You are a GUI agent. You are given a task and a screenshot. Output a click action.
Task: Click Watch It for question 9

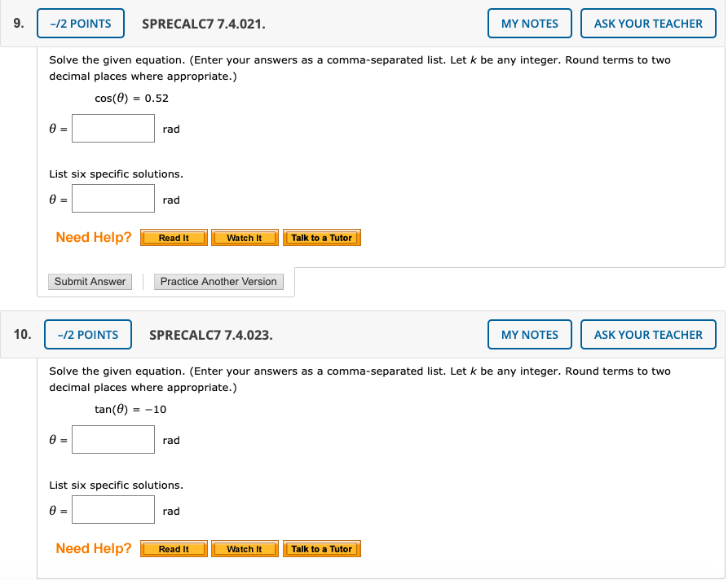click(245, 238)
